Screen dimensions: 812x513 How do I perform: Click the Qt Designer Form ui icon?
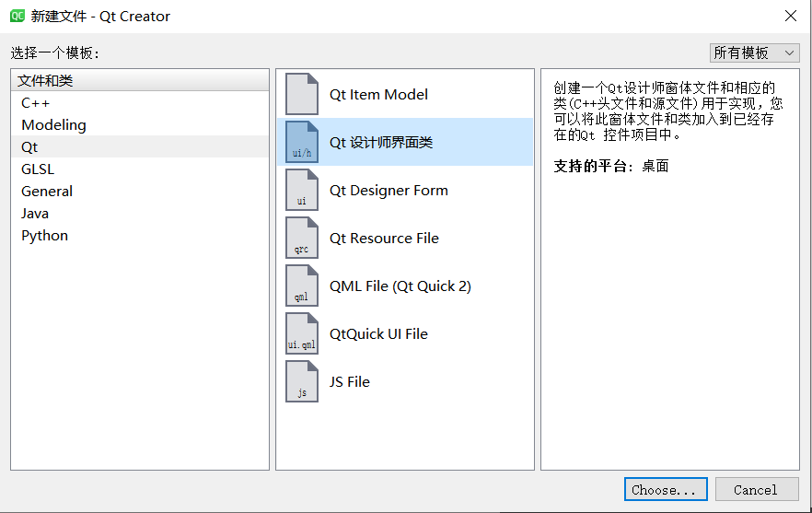302,190
